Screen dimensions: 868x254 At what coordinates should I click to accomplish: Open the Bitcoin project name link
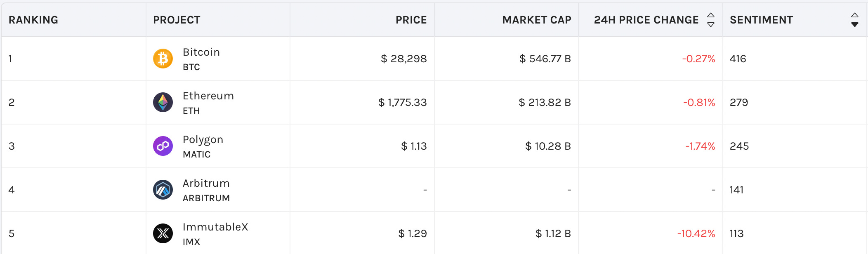click(x=201, y=52)
